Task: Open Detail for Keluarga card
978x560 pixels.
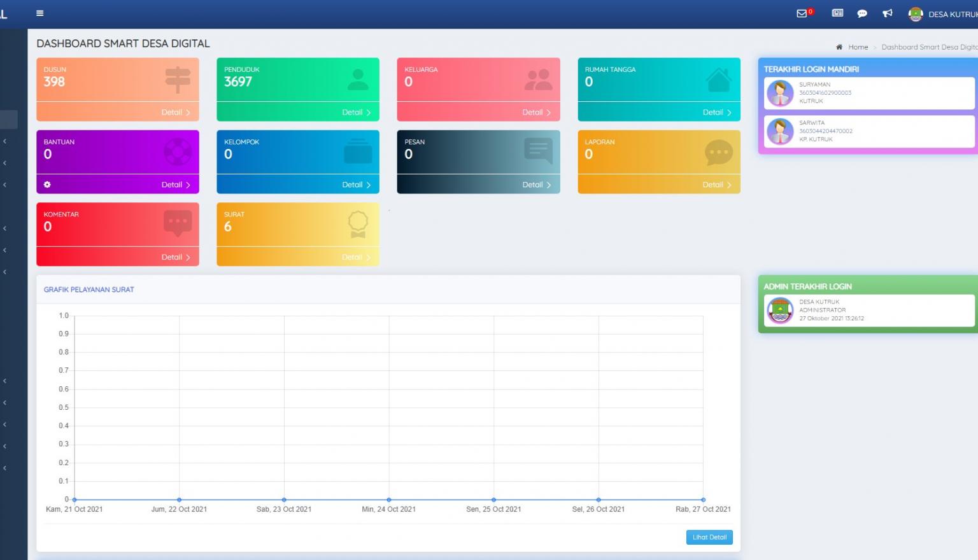Action: click(x=536, y=112)
